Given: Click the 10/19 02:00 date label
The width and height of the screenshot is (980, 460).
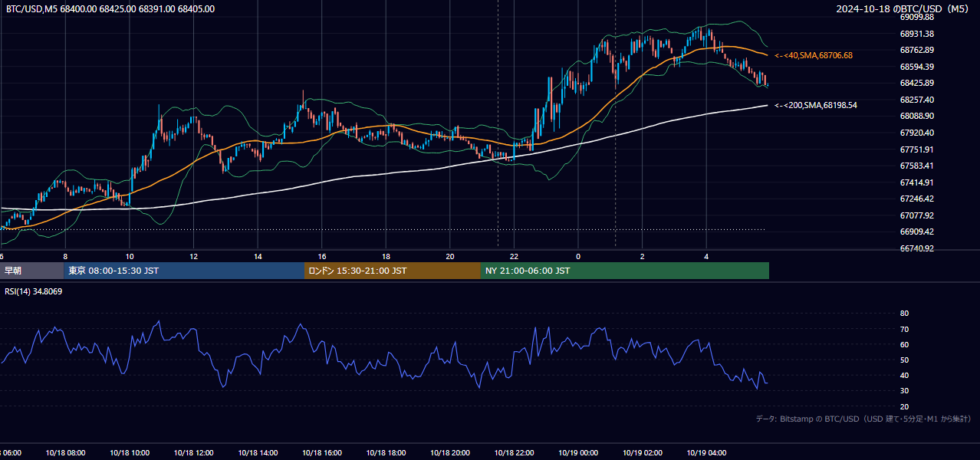Looking at the screenshot, I should tap(643, 453).
